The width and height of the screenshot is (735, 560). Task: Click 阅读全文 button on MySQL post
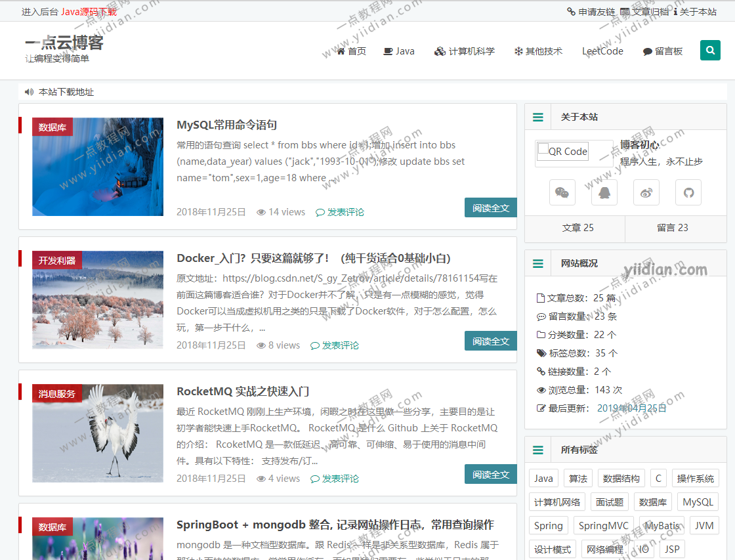tap(491, 207)
